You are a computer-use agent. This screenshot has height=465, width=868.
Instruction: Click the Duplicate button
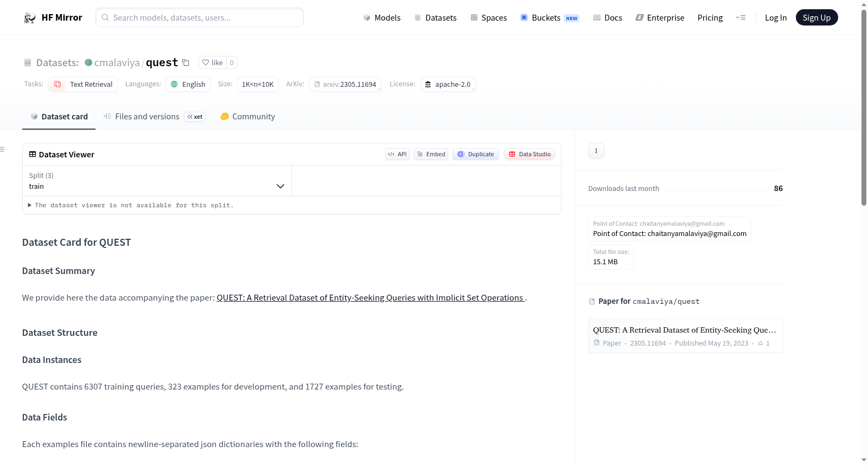[x=476, y=154]
